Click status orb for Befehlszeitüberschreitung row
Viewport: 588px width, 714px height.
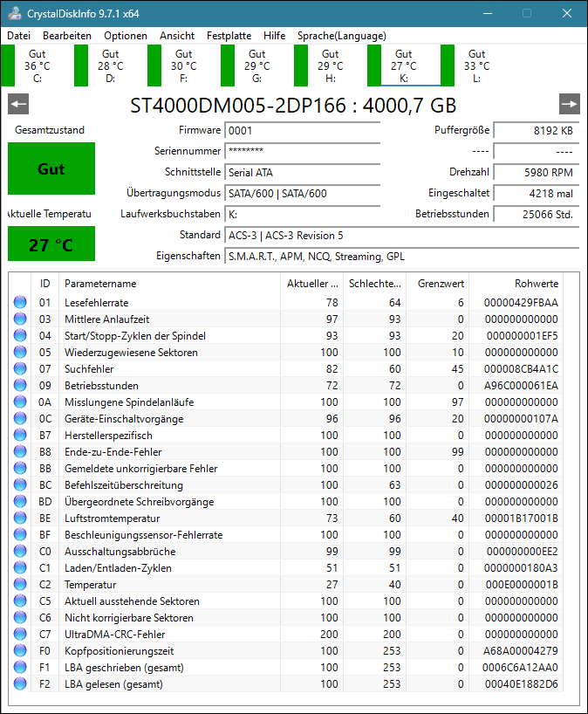coord(20,484)
